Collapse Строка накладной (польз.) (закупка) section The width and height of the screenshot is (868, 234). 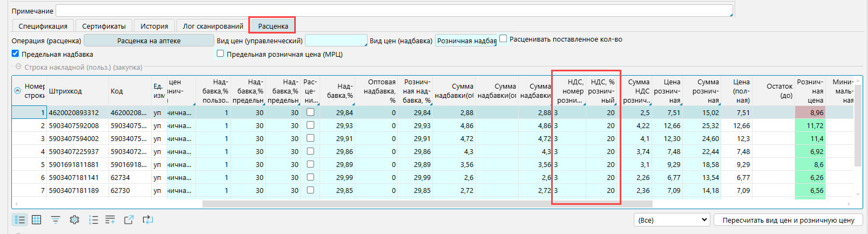tap(18, 67)
